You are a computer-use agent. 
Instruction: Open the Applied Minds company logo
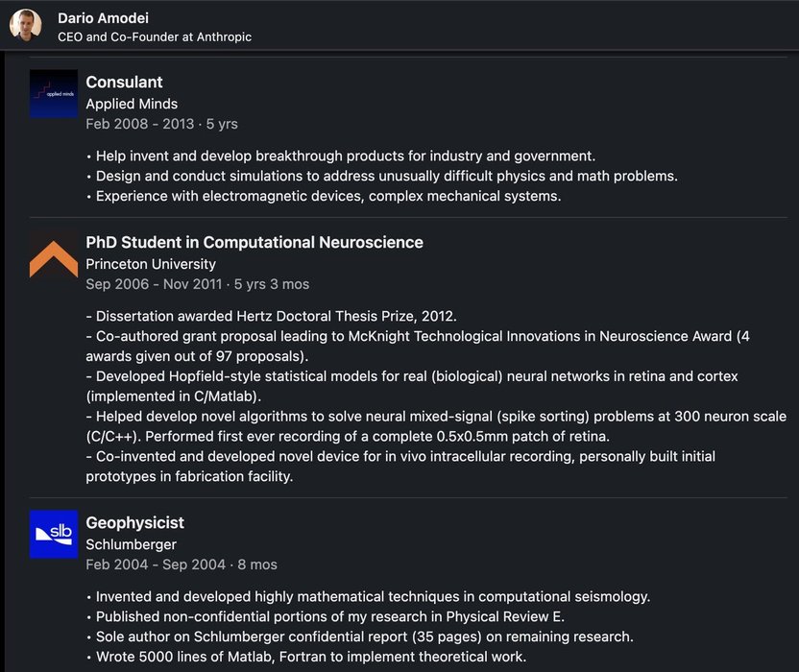click(54, 94)
